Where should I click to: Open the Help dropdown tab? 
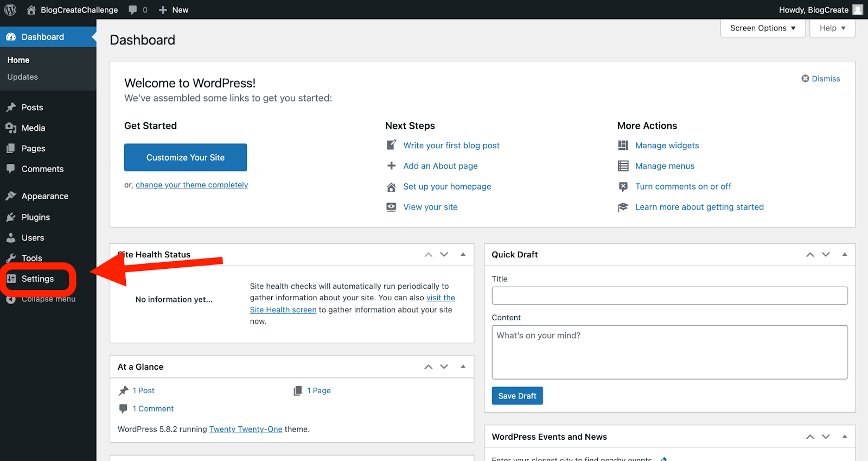click(832, 28)
